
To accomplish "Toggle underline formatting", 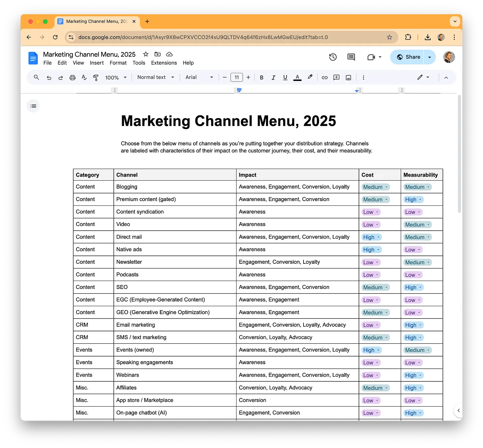I will 285,78.
